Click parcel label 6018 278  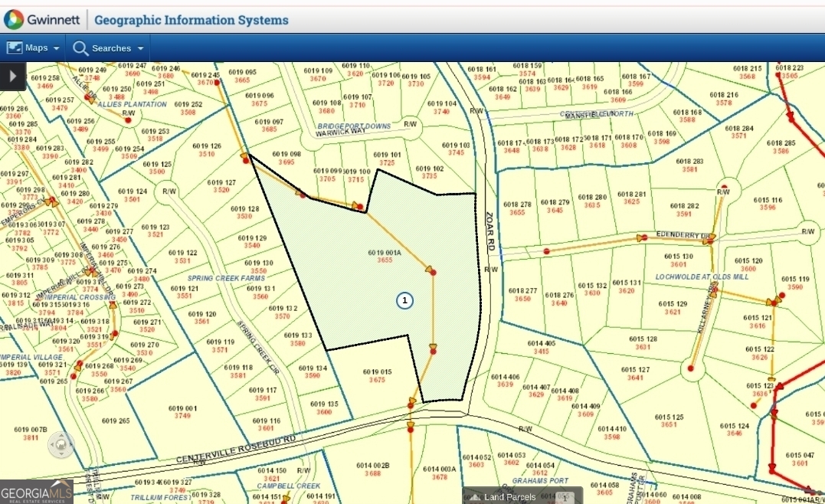[x=517, y=204]
